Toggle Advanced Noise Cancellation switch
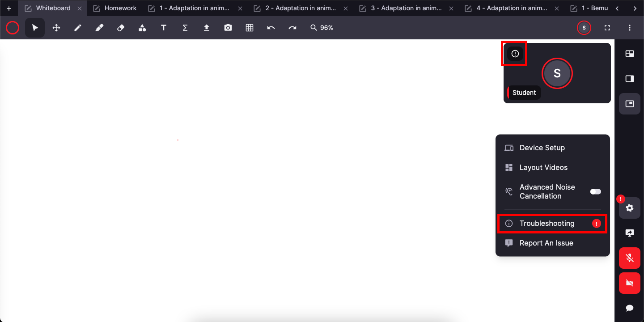 click(595, 191)
